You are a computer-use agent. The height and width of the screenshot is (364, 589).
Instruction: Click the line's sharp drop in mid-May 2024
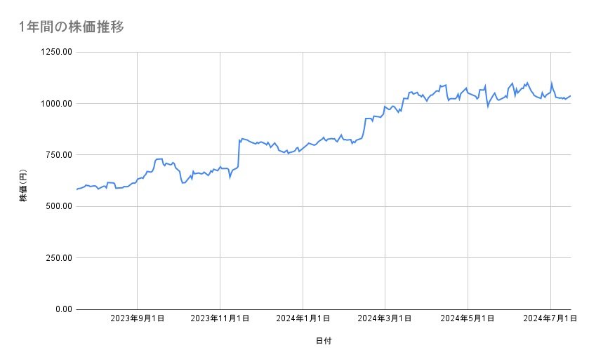[x=487, y=106]
